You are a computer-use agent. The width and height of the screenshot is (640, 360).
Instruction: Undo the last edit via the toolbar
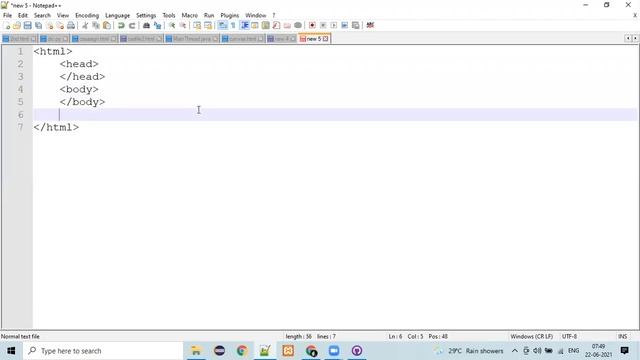tap(121, 25)
